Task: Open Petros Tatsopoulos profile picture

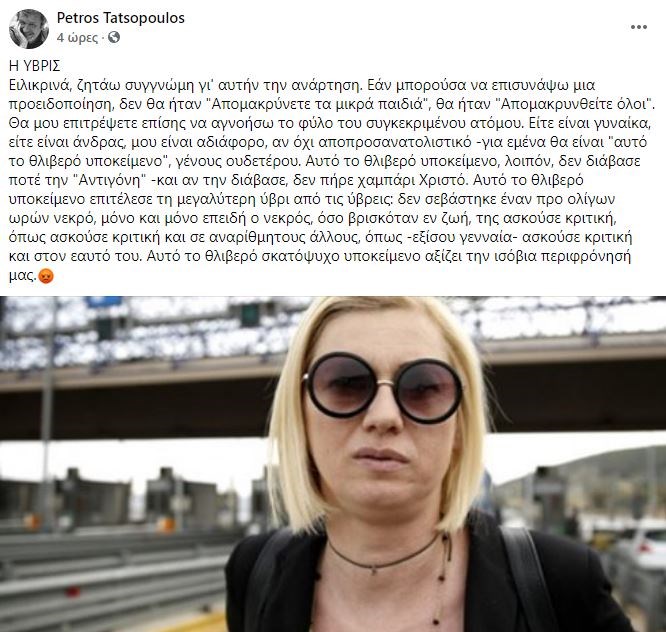Action: (x=29, y=28)
